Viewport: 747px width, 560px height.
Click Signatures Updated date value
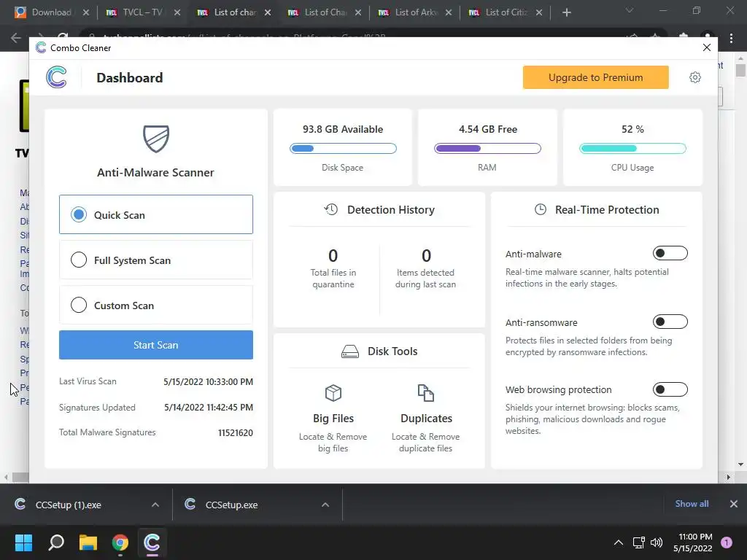tap(209, 407)
